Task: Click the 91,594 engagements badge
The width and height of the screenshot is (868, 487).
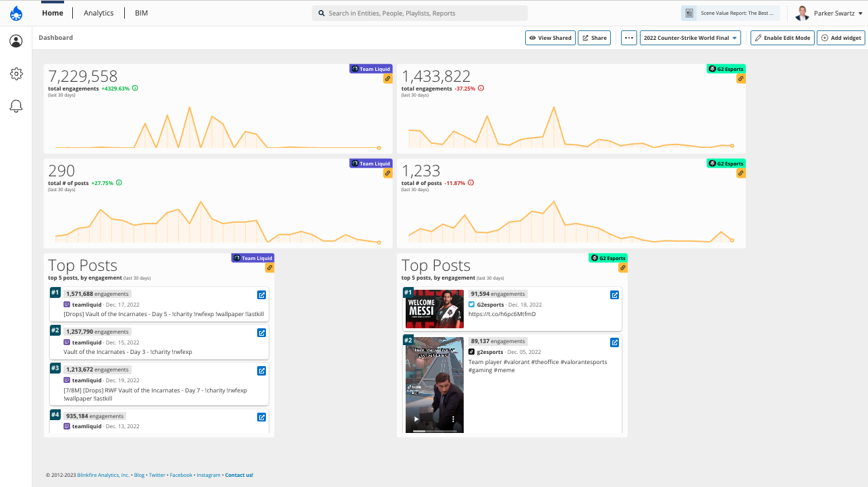Action: pos(498,294)
